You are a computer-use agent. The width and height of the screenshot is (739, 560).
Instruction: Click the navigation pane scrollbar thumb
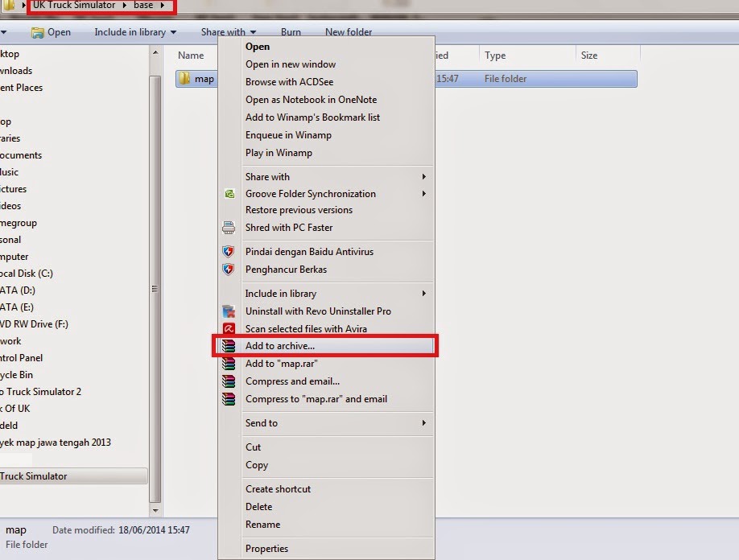(155, 289)
